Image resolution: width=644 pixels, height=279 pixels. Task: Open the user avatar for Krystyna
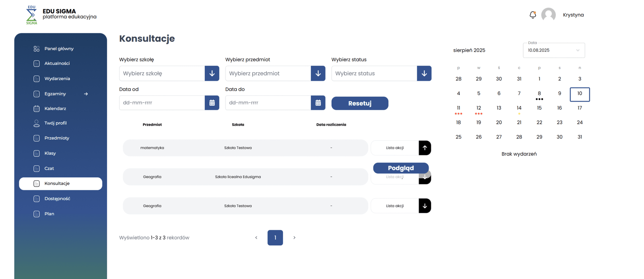(548, 15)
